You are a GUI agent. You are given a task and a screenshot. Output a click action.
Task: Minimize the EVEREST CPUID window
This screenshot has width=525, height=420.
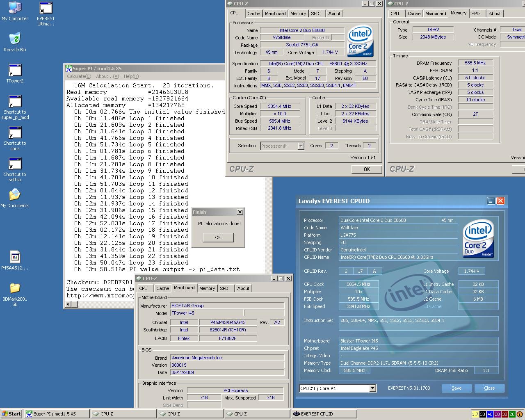coord(491,201)
